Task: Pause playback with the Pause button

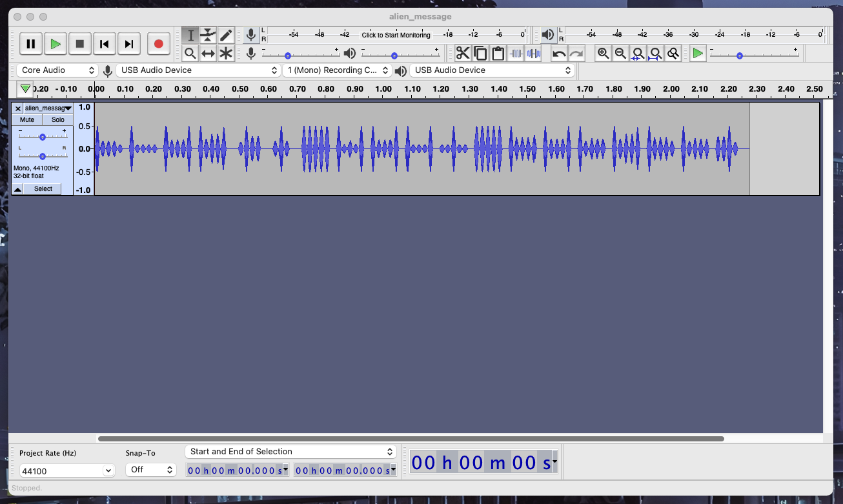Action: (x=30, y=44)
